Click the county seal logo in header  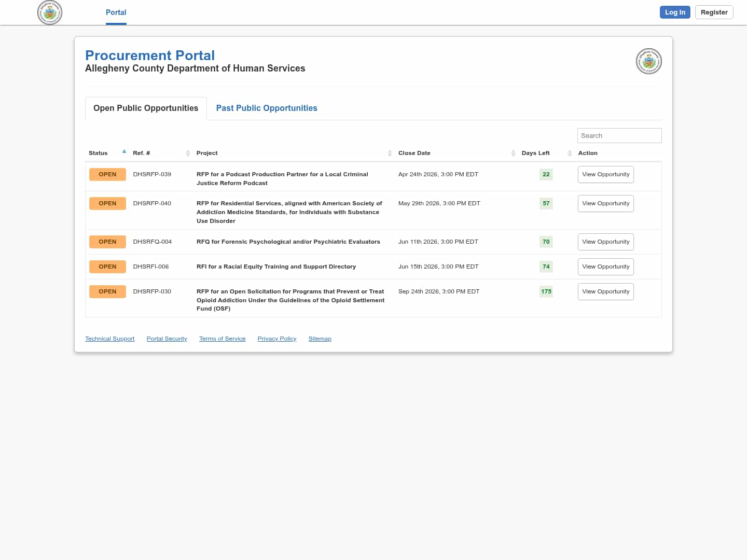pos(50,12)
